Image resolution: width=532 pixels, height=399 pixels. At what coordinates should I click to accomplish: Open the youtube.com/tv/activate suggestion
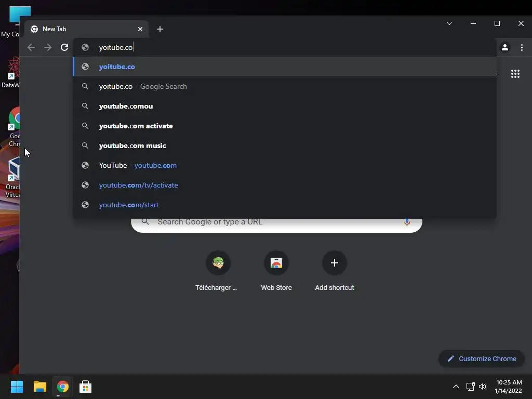tap(285, 185)
